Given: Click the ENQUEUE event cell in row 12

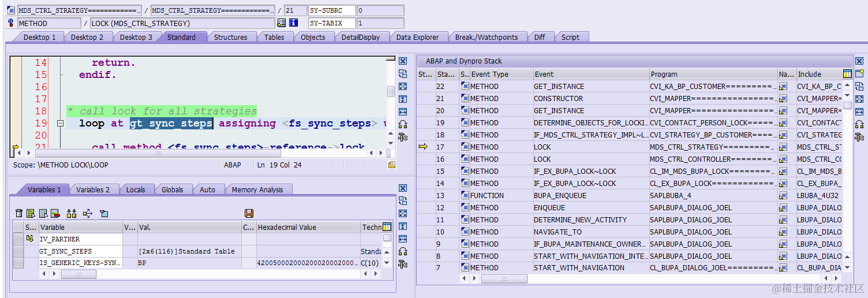Looking at the screenshot, I should [591, 207].
